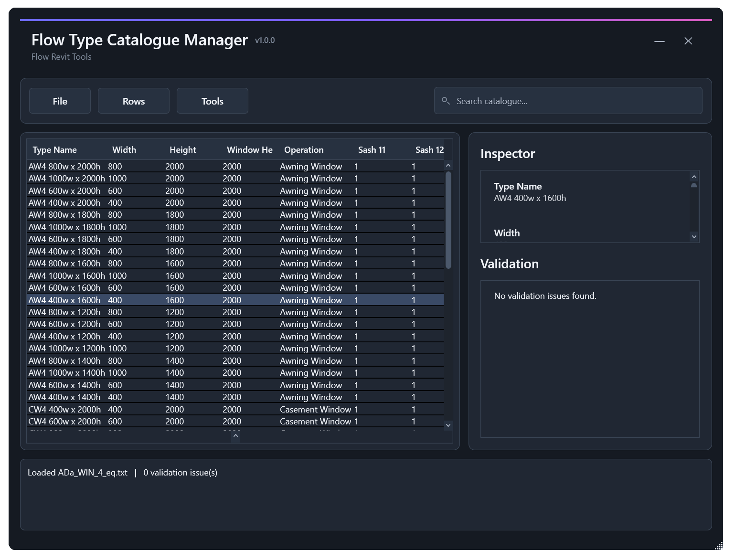Click the Search catalogue input field

tap(568, 101)
